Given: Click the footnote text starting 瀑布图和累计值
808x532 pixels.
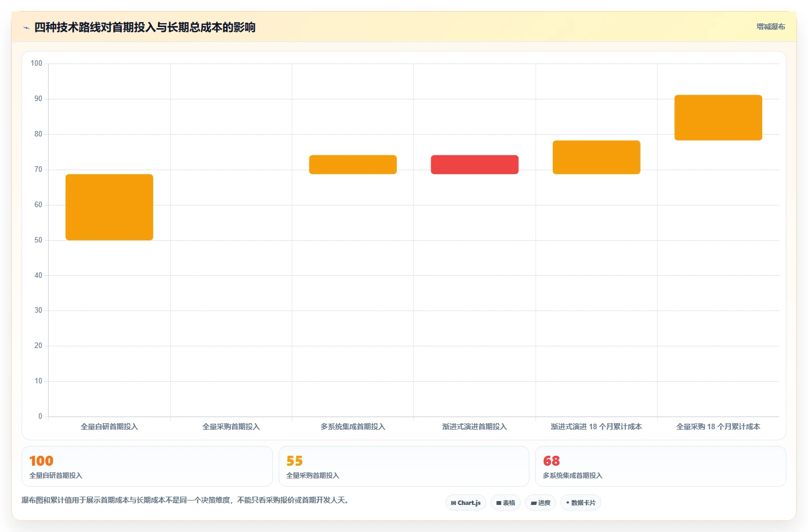Looking at the screenshot, I should [x=185, y=501].
